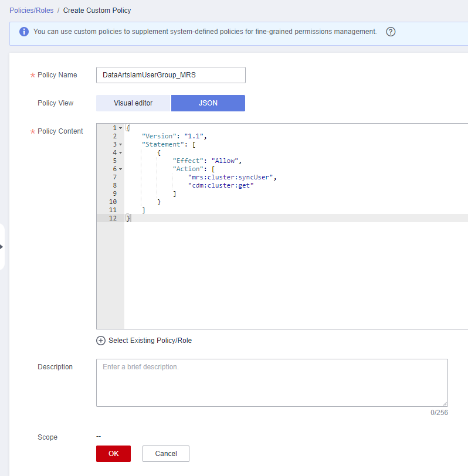
Task: Click the blue info icon in banner
Action: click(x=24, y=32)
